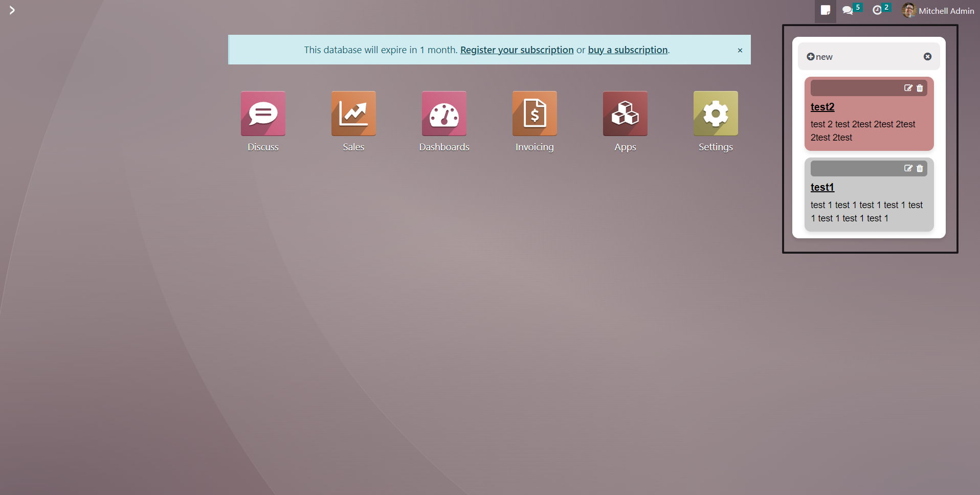The image size is (980, 495).
Task: Click Register your subscription link
Action: [x=517, y=50]
